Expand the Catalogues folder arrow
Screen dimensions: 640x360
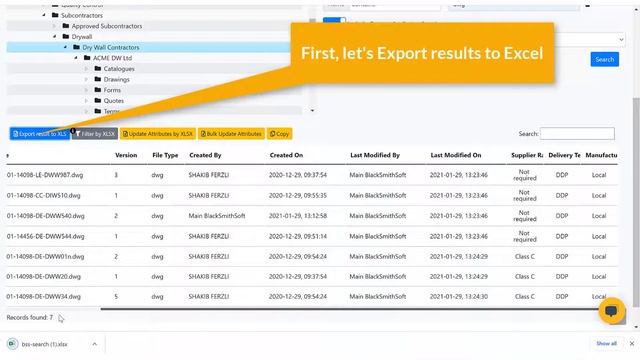click(x=86, y=69)
